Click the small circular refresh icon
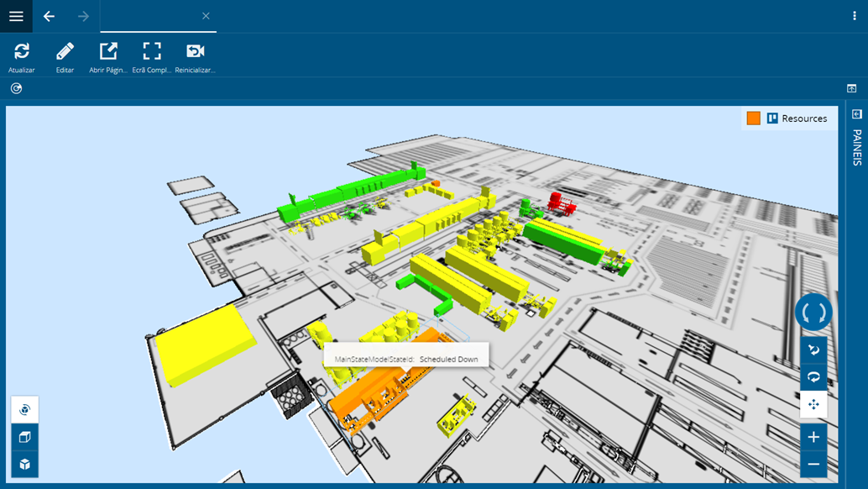This screenshot has height=489, width=868. (16, 88)
